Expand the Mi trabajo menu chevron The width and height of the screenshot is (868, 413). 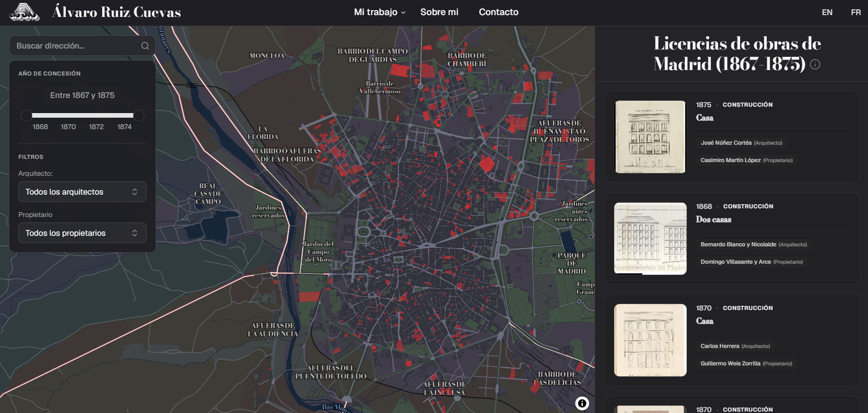[404, 13]
